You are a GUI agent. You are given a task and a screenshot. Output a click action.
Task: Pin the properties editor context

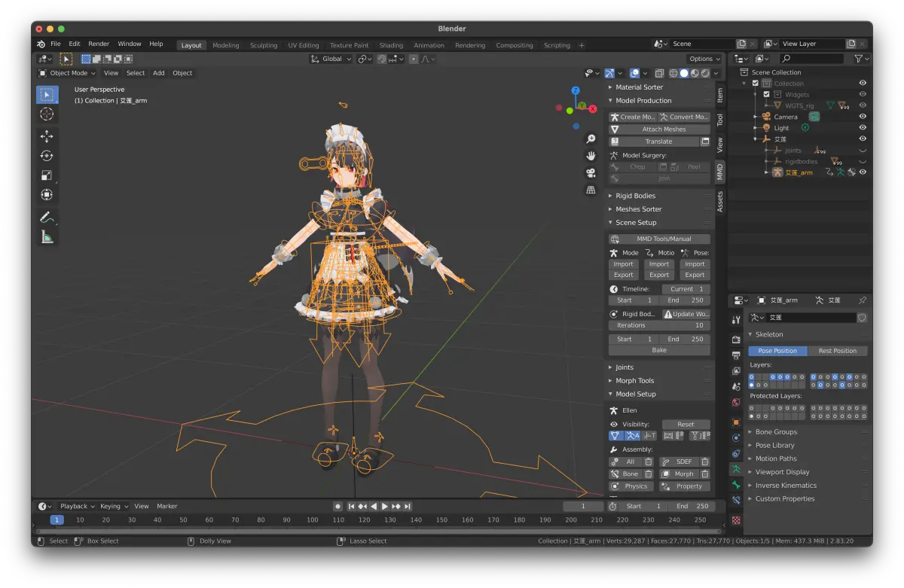coord(862,300)
